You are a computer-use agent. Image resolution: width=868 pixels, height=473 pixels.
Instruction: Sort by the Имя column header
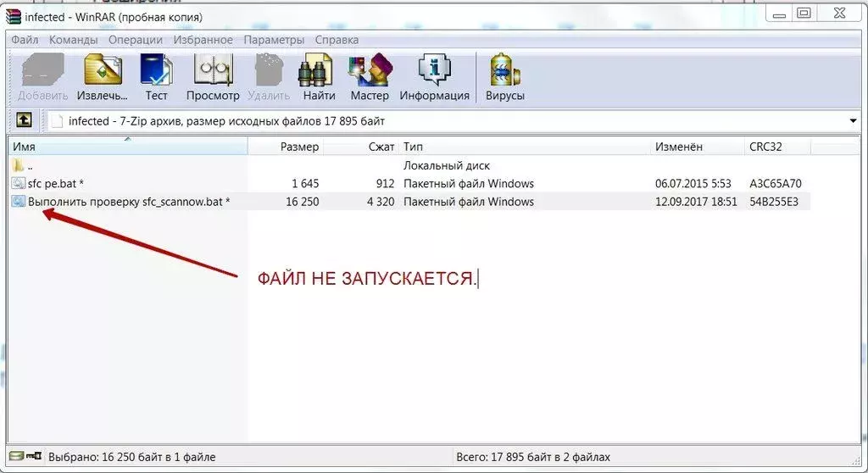[x=128, y=147]
